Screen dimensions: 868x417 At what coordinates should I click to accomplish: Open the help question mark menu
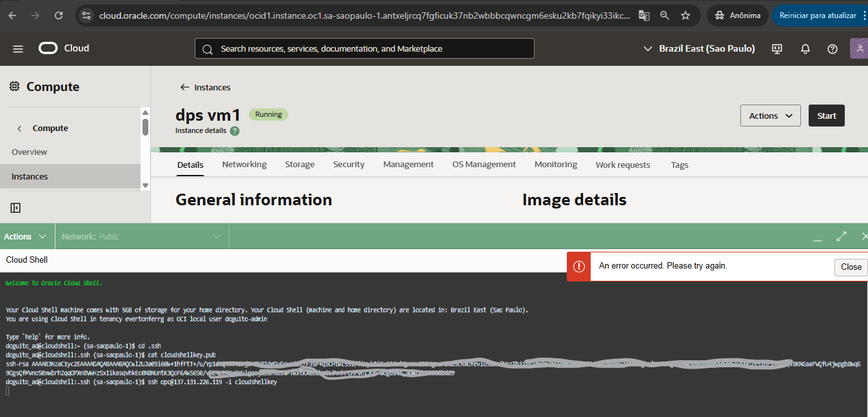point(833,48)
